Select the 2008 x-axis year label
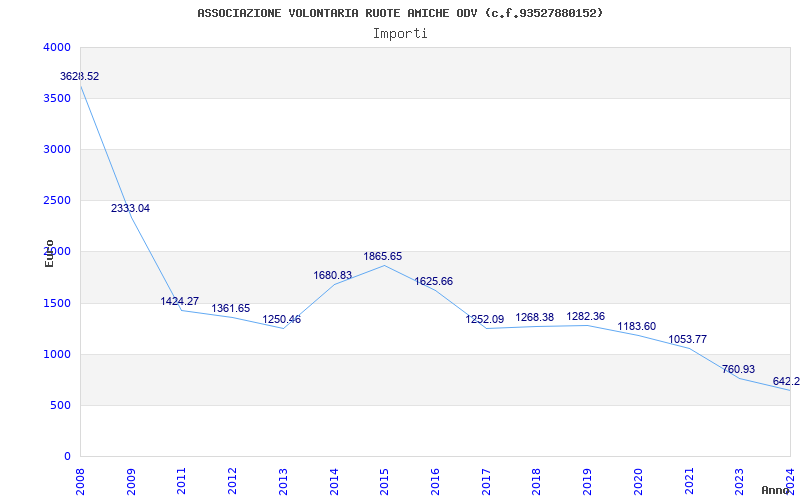The width and height of the screenshot is (800, 500). coord(80,479)
